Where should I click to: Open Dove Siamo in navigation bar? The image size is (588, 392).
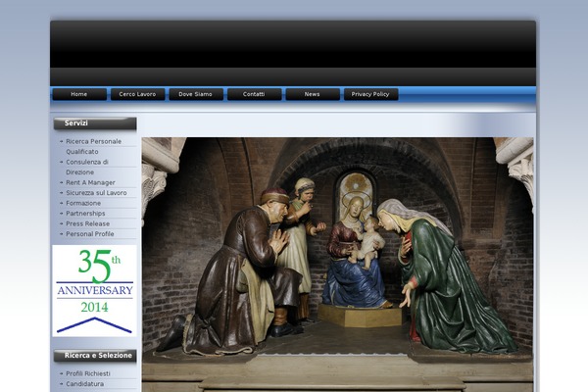tap(196, 94)
